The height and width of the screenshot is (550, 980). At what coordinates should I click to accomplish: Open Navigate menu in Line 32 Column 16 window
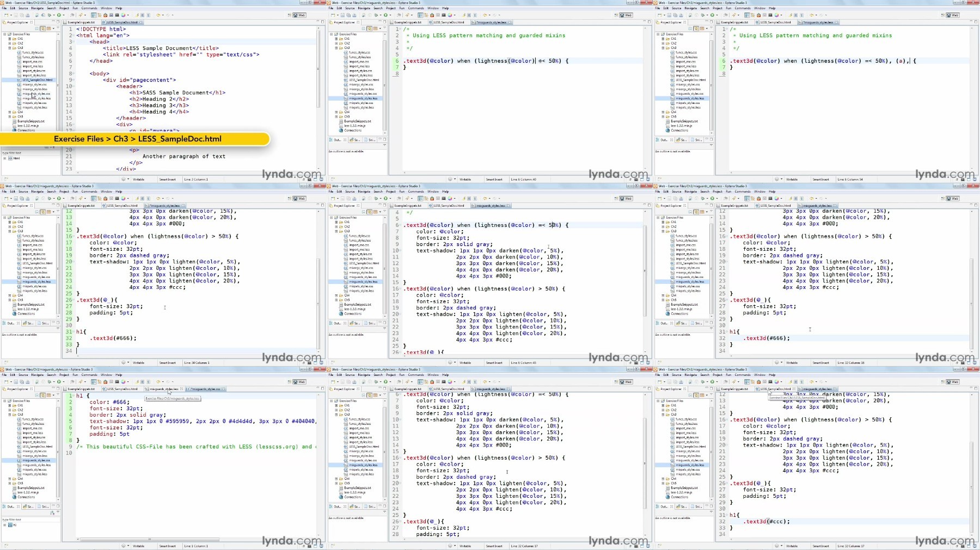pyautogui.click(x=690, y=191)
